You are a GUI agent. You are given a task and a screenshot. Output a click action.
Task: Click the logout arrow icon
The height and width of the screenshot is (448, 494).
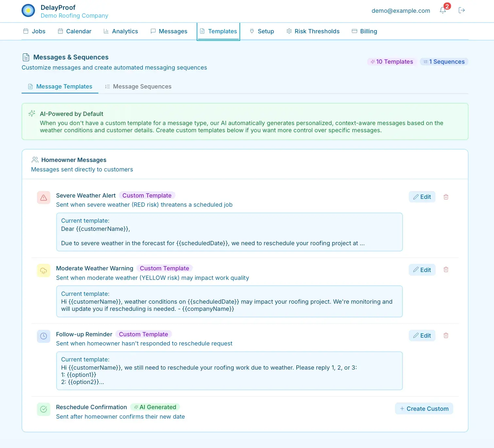tap(462, 10)
